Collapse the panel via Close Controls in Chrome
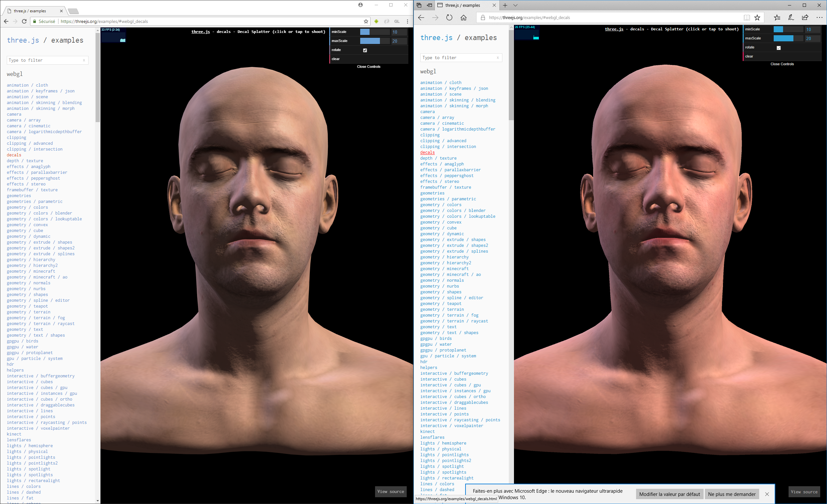This screenshot has height=504, width=827. [x=369, y=67]
